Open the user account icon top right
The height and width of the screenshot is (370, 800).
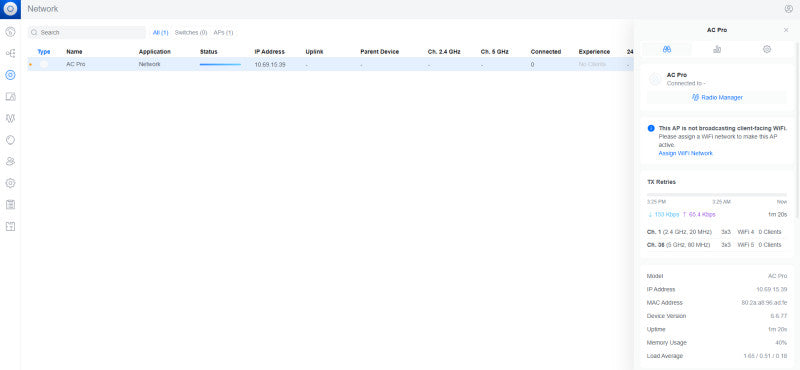(x=789, y=9)
